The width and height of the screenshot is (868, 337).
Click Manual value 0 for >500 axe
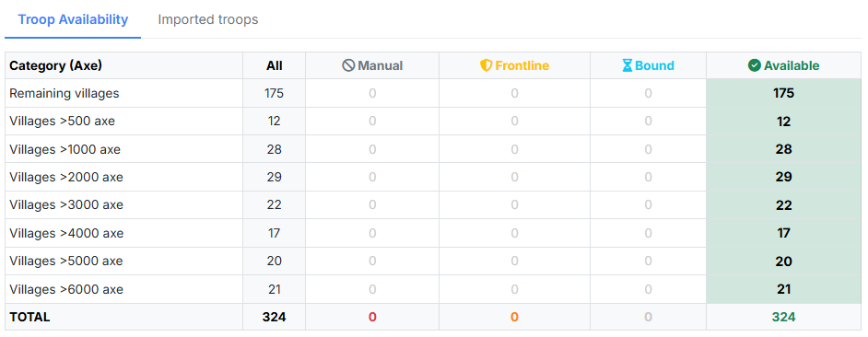point(372,122)
